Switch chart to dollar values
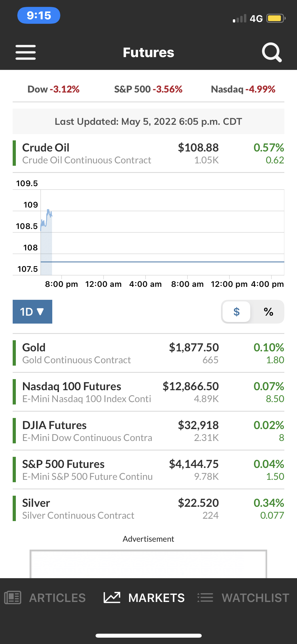This screenshot has height=644, width=297. tap(237, 312)
